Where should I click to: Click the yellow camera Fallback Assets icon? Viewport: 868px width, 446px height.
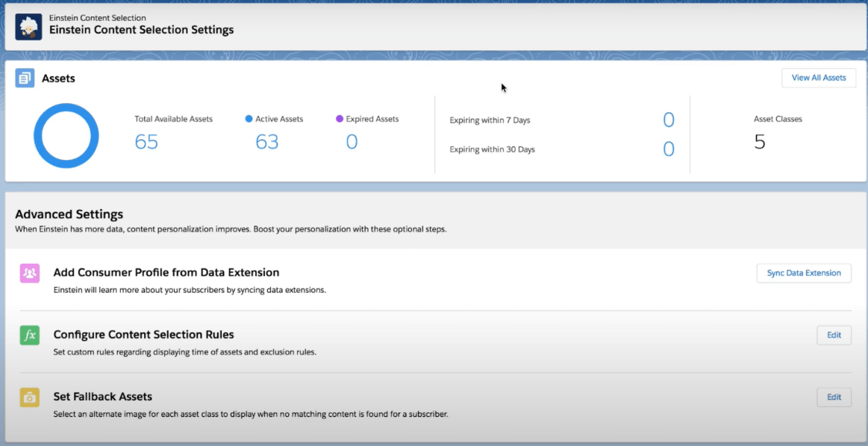coord(28,397)
